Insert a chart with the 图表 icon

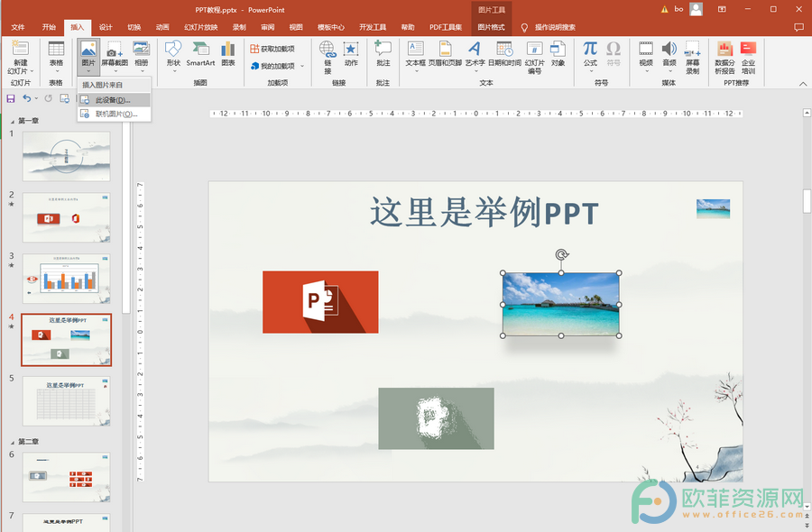click(228, 49)
